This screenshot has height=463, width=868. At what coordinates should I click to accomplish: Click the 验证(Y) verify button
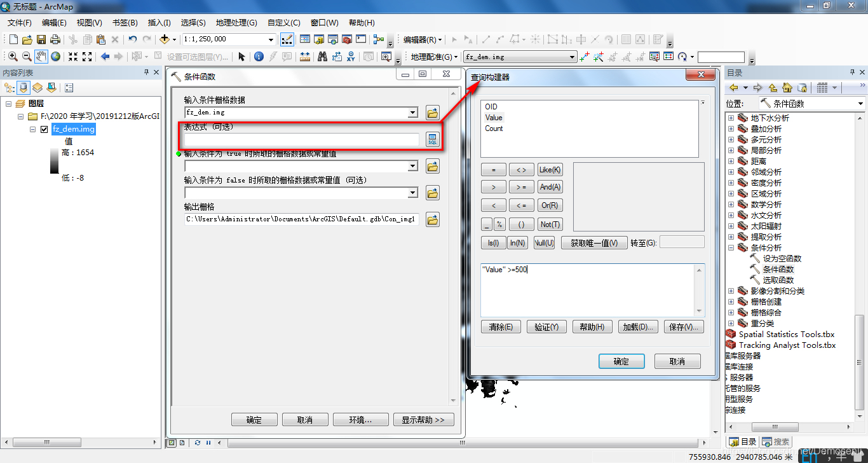(x=546, y=327)
